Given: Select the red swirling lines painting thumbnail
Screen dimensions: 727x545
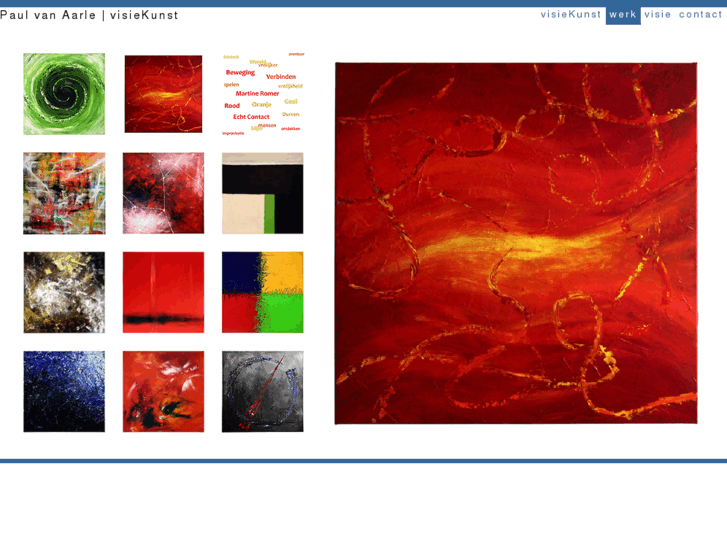Looking at the screenshot, I should [163, 94].
